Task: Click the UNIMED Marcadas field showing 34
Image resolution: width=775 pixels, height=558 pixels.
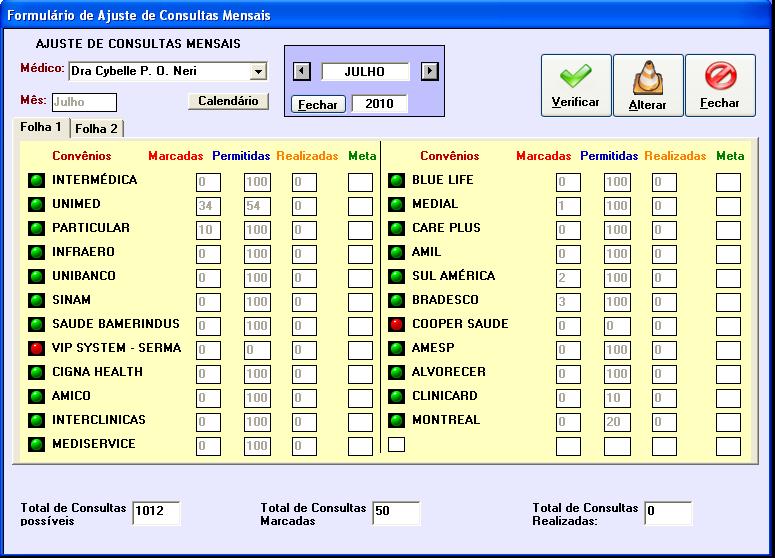Action: [x=208, y=206]
